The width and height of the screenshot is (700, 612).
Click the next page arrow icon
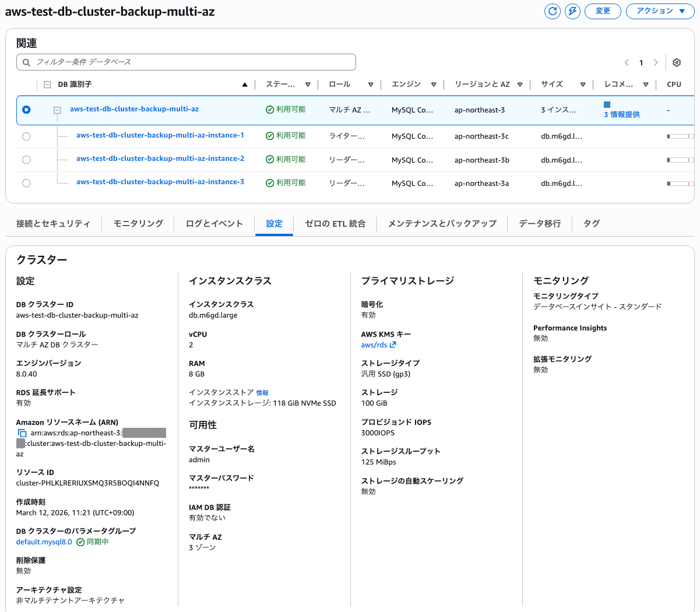coord(656,62)
